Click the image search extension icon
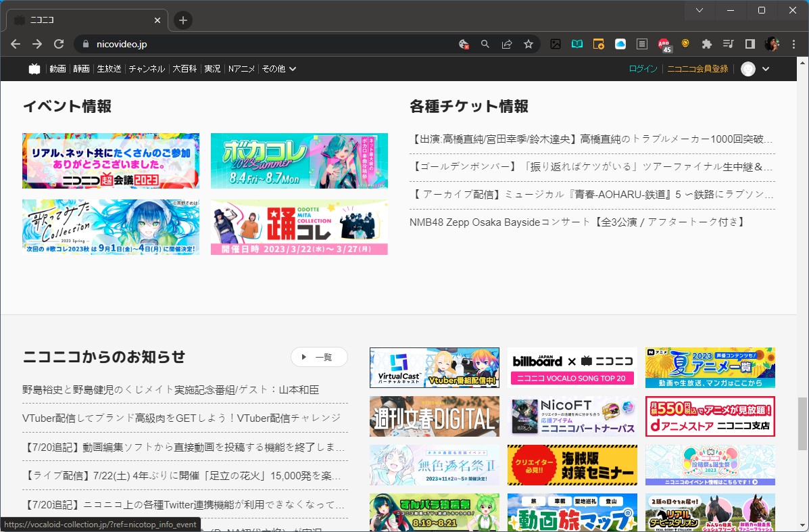 click(555, 45)
